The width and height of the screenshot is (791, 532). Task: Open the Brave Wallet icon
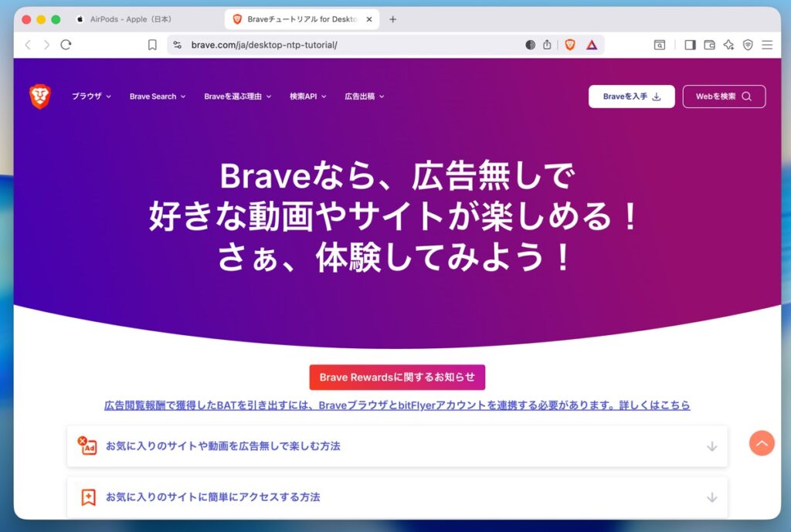709,45
